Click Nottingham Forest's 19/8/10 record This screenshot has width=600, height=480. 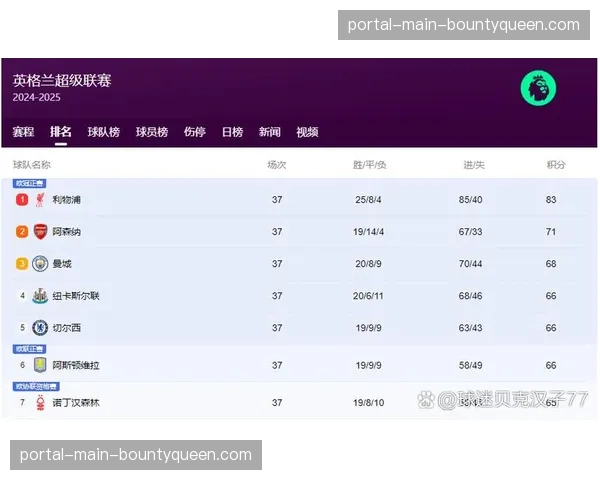[368, 403]
